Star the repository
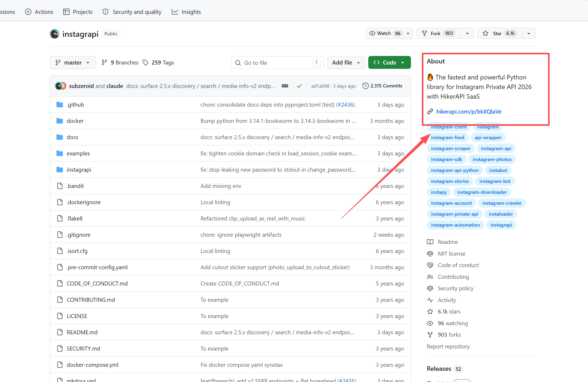This screenshot has width=588, height=382. [x=500, y=33]
